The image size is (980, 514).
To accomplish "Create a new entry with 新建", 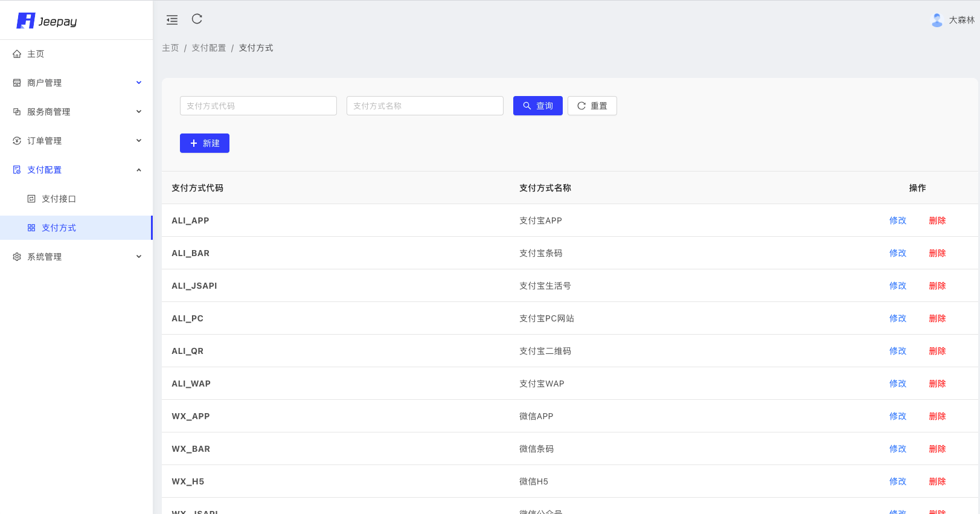I will (x=205, y=143).
